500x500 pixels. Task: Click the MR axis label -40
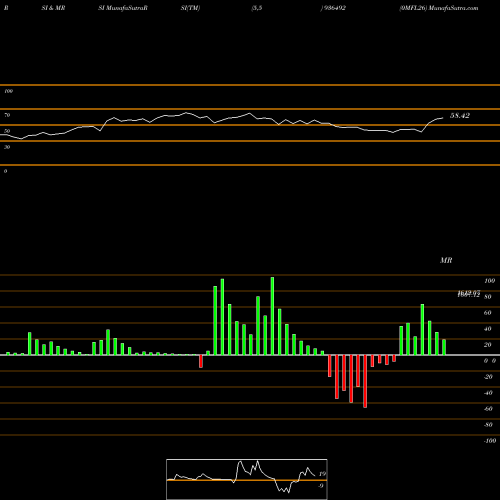click(488, 393)
